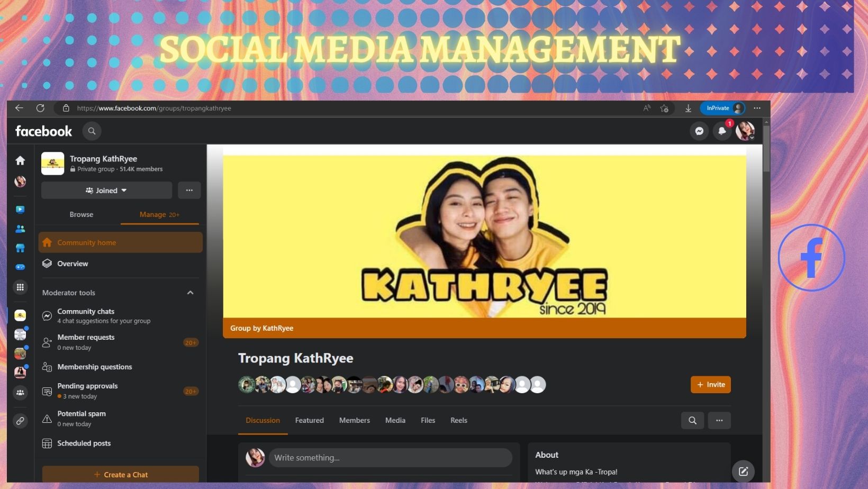Open the browser Settings and more menu
Screen dimensions: 868x489
tap(757, 108)
